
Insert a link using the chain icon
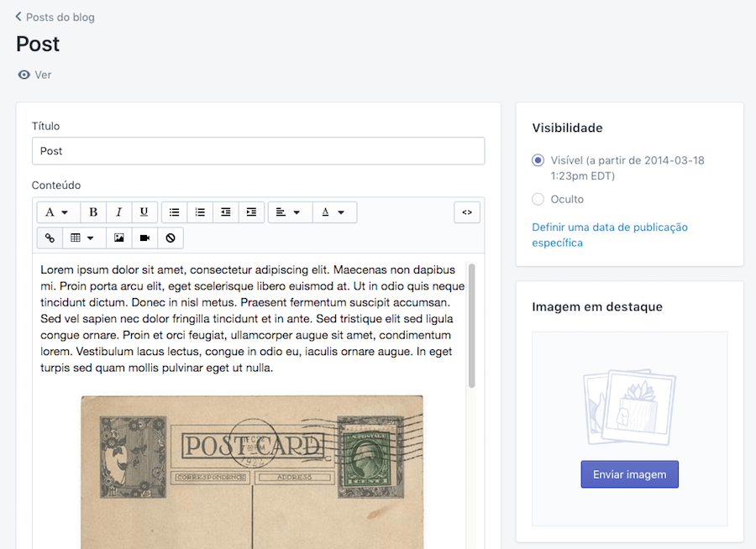(x=50, y=238)
